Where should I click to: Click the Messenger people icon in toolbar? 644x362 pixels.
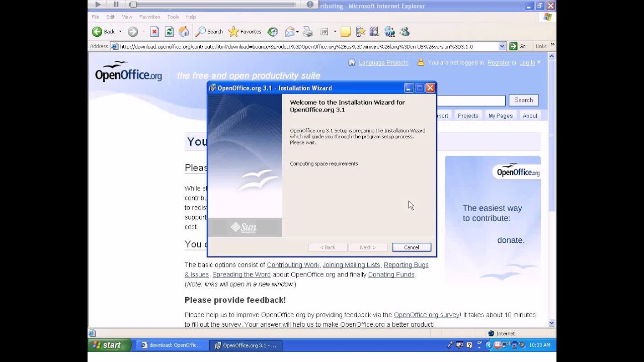click(405, 32)
